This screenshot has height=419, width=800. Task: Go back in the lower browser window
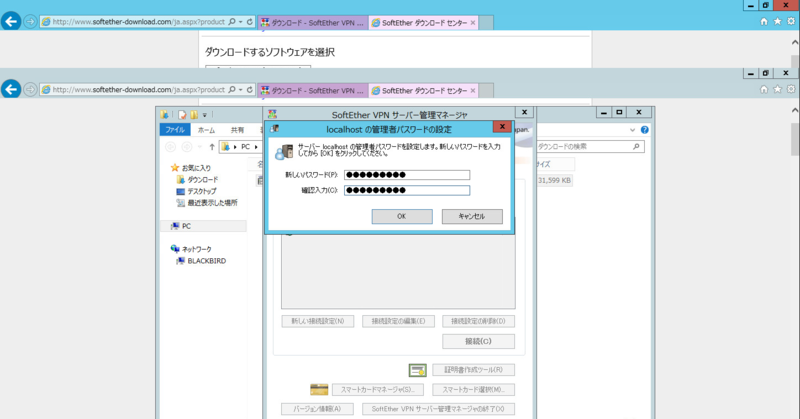[11, 89]
